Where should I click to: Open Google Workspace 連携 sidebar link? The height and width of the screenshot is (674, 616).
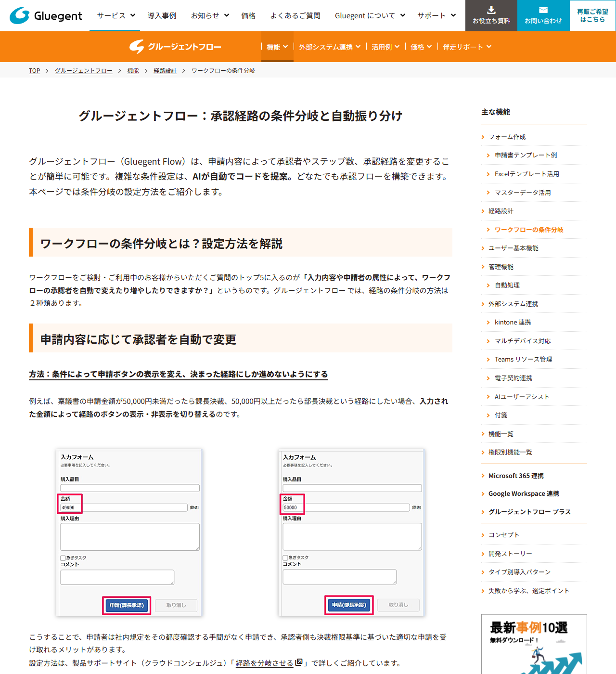point(524,493)
